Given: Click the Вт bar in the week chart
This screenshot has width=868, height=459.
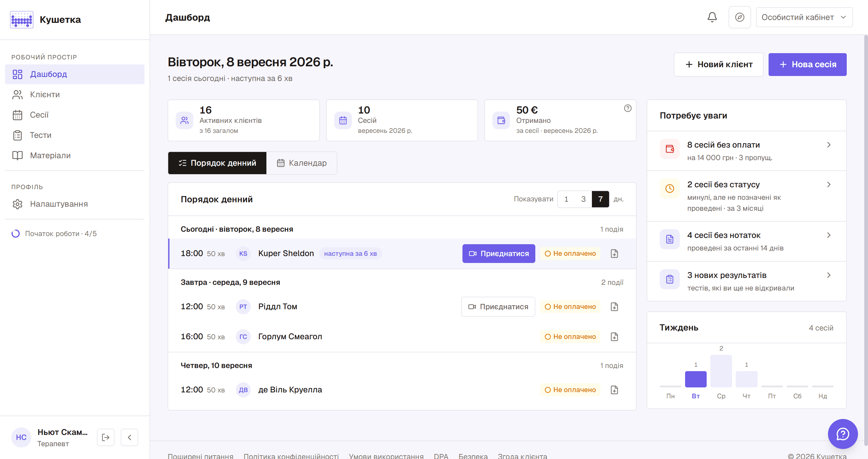Looking at the screenshot, I should click(695, 379).
